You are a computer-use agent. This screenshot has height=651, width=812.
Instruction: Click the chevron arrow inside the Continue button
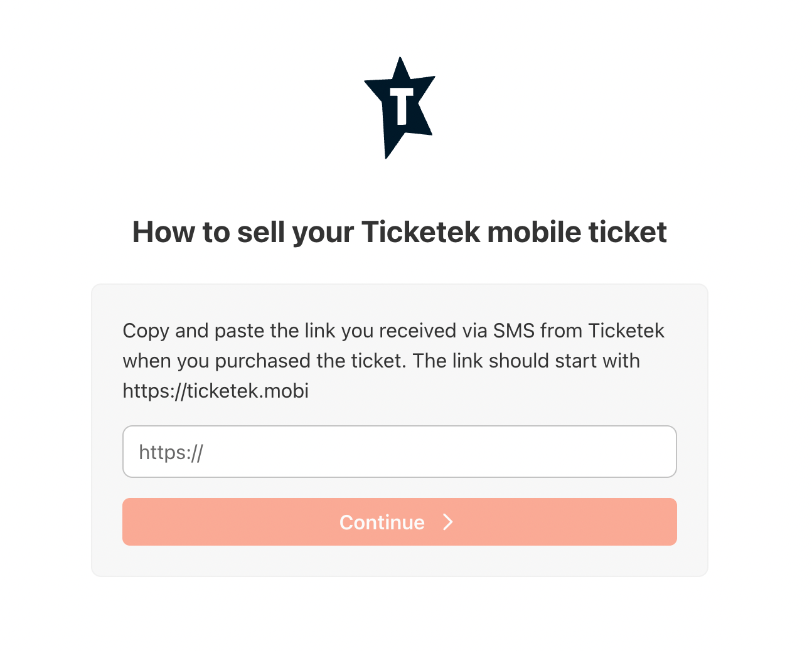coord(447,522)
